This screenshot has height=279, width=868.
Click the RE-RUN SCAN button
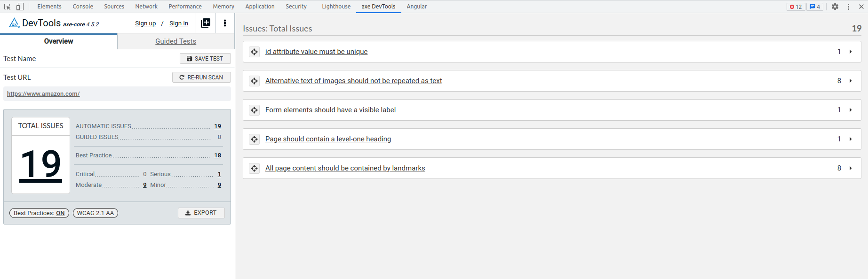[x=201, y=77]
